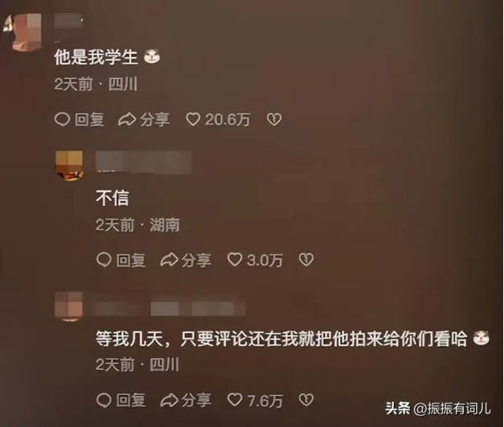Viewport: 504px width, 427px height.
Task: Dislike the 等我几天 comment via broken heart
Action: coord(306,399)
